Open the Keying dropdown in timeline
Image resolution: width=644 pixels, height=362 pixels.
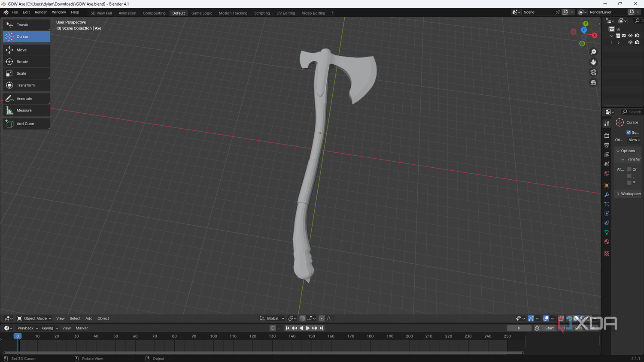(49, 328)
